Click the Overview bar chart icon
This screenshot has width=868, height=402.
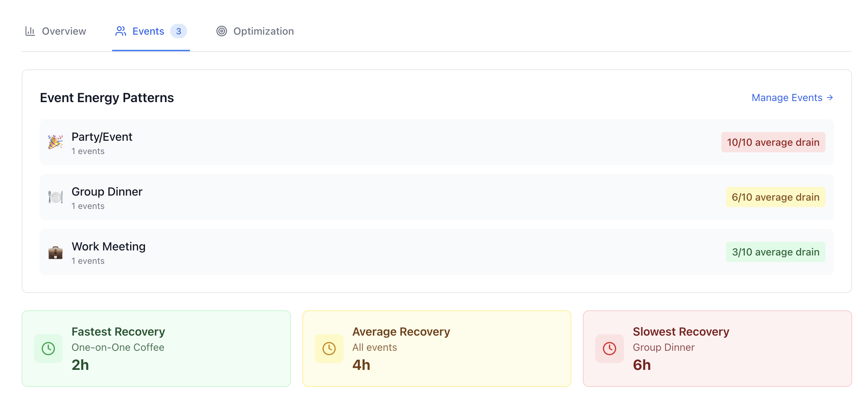click(30, 31)
